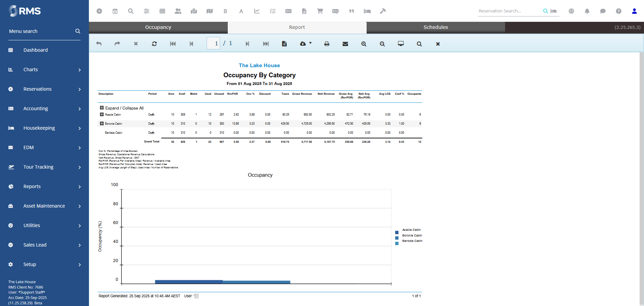
Task: Open the Setup menu
Action: coord(44,264)
